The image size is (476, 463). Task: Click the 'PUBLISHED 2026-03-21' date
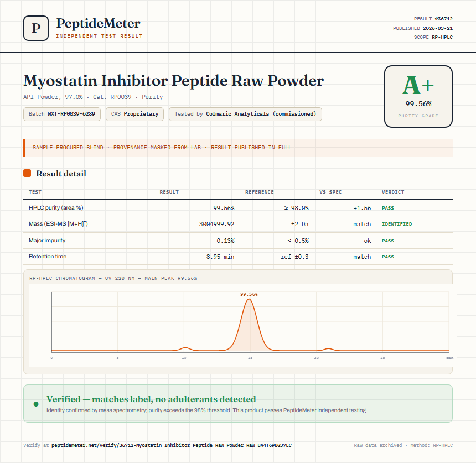pyautogui.click(x=423, y=28)
